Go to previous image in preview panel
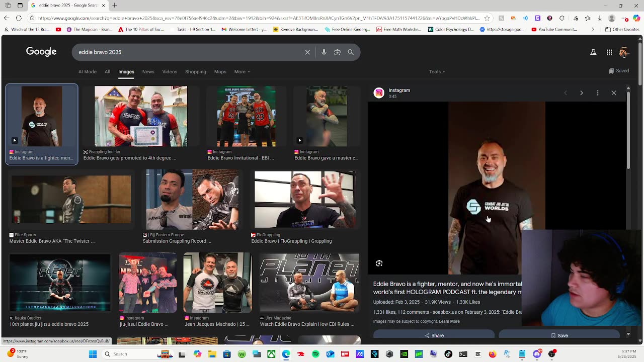Image resolution: width=644 pixels, height=362 pixels. 566,93
